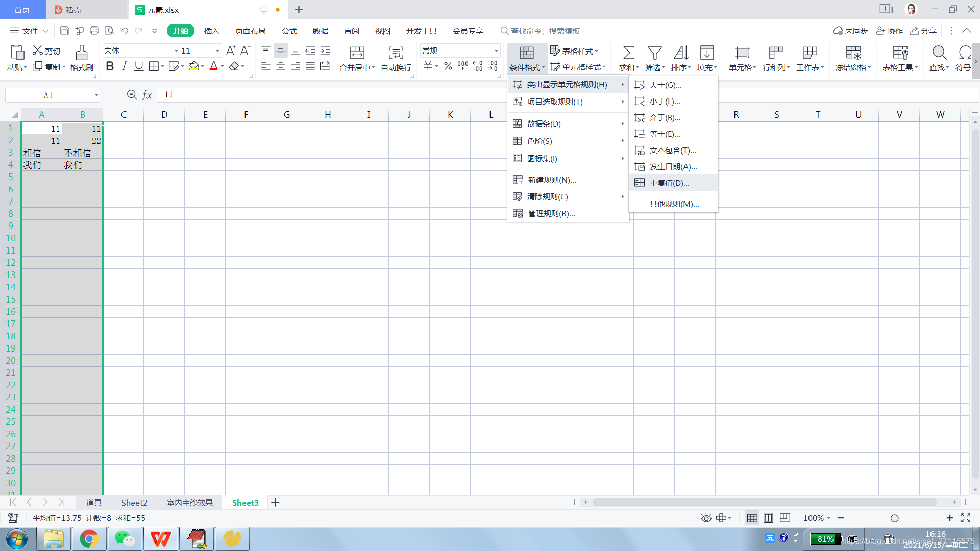
Task: Toggle italic formatting
Action: pos(124,66)
